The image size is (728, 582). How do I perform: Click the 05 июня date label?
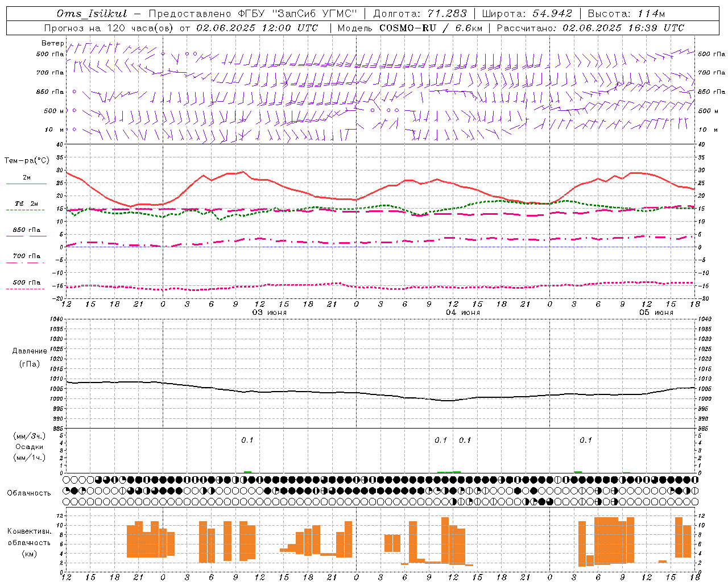click(x=656, y=313)
